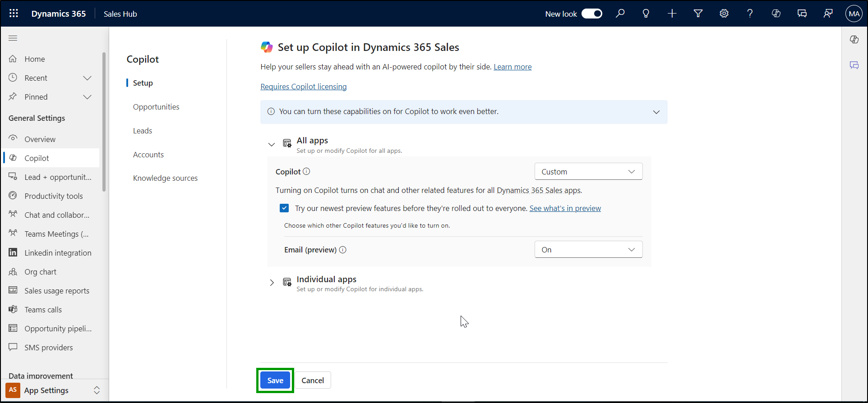Open Requires Copilot licensing link
Screen dimensions: 868x403
pos(304,87)
